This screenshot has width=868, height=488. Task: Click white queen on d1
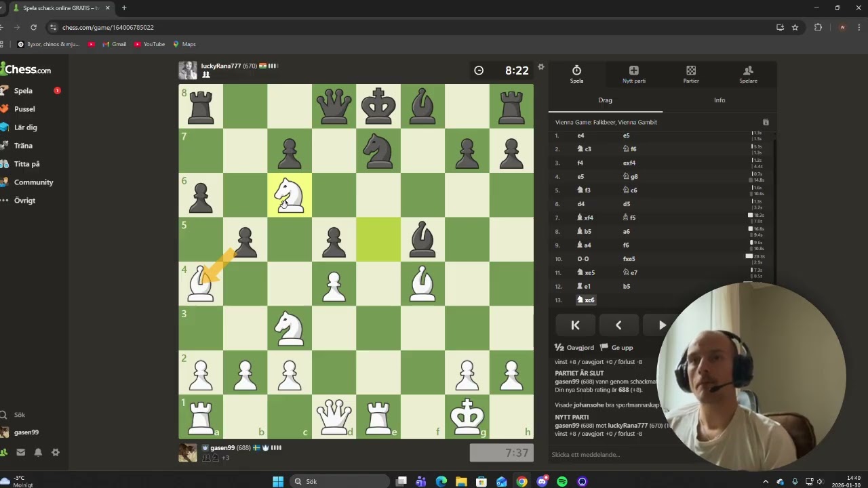(334, 416)
